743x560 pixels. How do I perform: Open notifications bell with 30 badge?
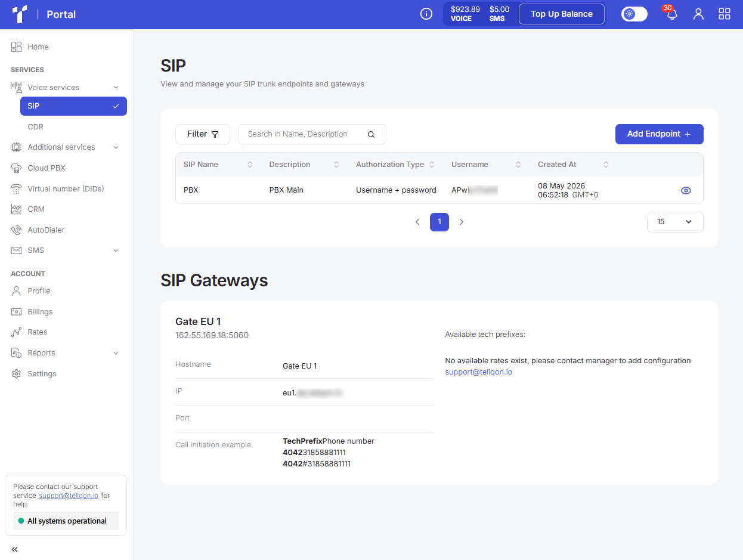point(671,13)
